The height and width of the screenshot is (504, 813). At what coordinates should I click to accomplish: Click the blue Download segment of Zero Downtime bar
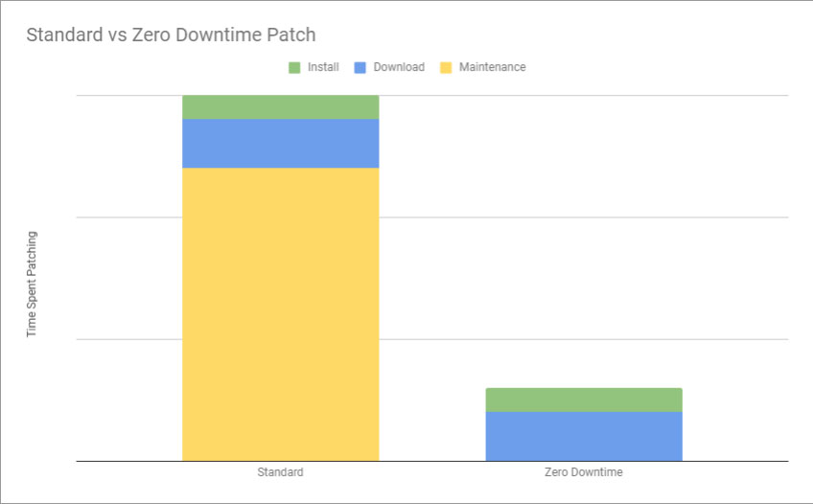(x=584, y=436)
